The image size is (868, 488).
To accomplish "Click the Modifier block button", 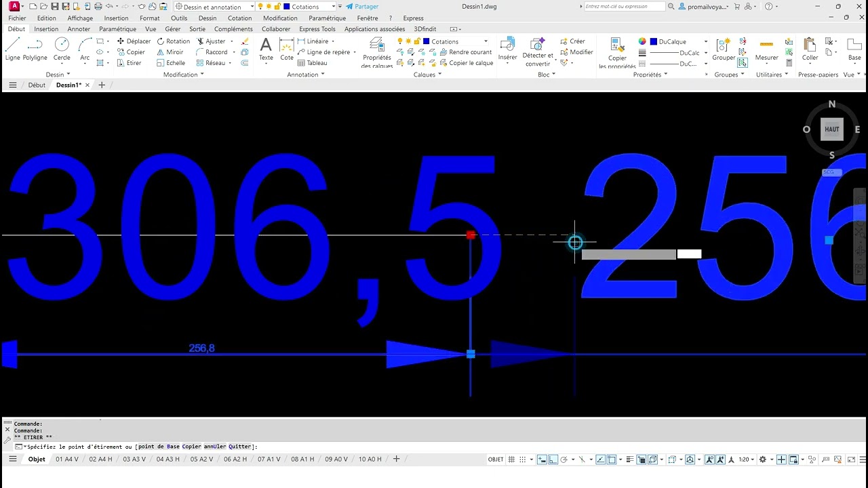I will [576, 52].
